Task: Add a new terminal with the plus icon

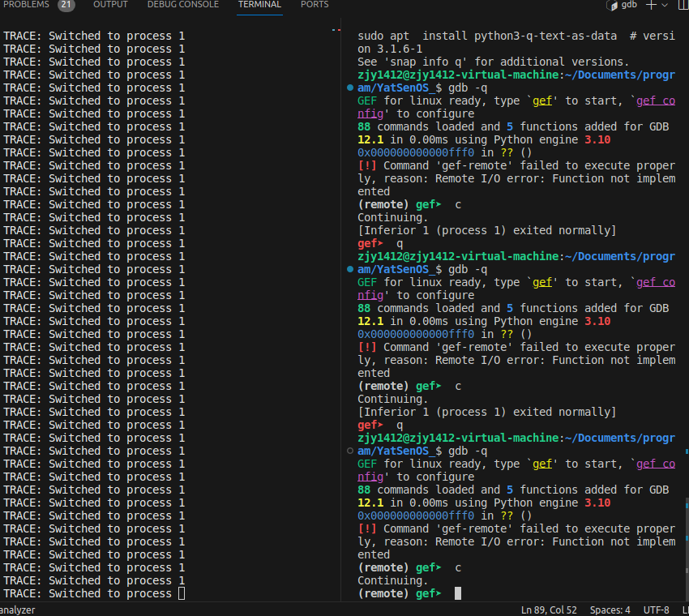Action: [x=651, y=5]
